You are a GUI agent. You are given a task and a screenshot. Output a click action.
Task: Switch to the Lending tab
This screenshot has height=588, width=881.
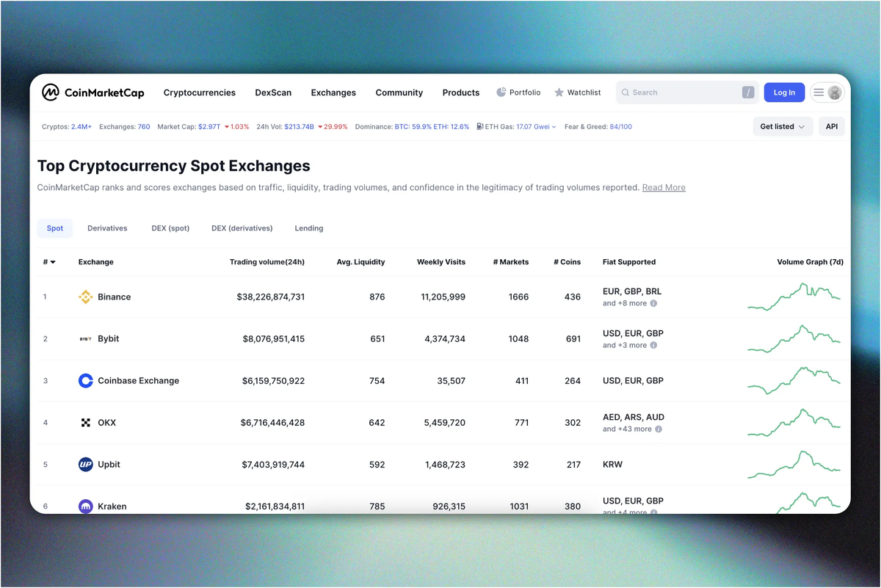tap(309, 228)
